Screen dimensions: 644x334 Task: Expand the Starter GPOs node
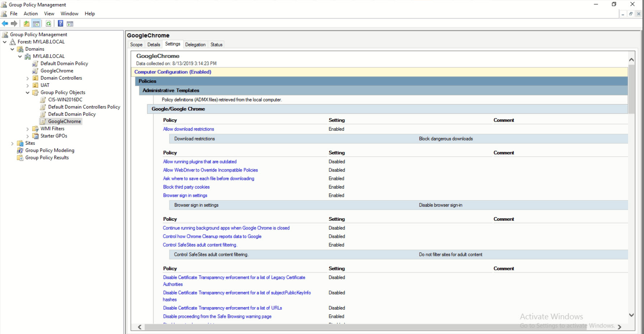[x=27, y=136]
